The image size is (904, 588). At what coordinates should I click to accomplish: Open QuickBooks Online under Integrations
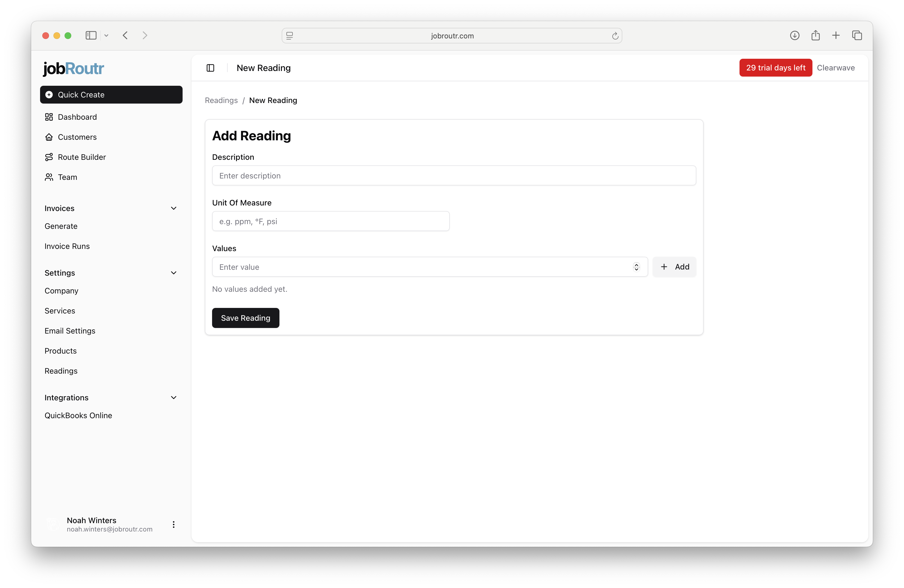point(78,415)
